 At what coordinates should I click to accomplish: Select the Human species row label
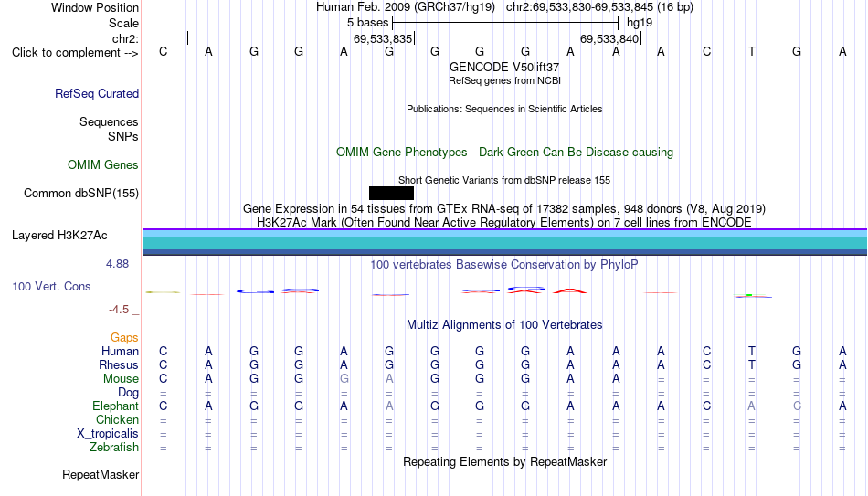point(120,351)
